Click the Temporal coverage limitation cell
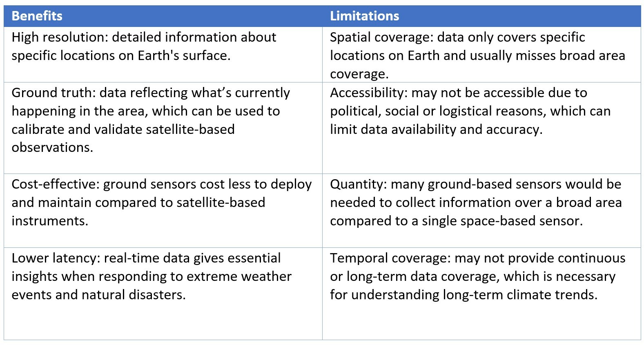Image resolution: width=644 pixels, height=345 pixels. 481,294
